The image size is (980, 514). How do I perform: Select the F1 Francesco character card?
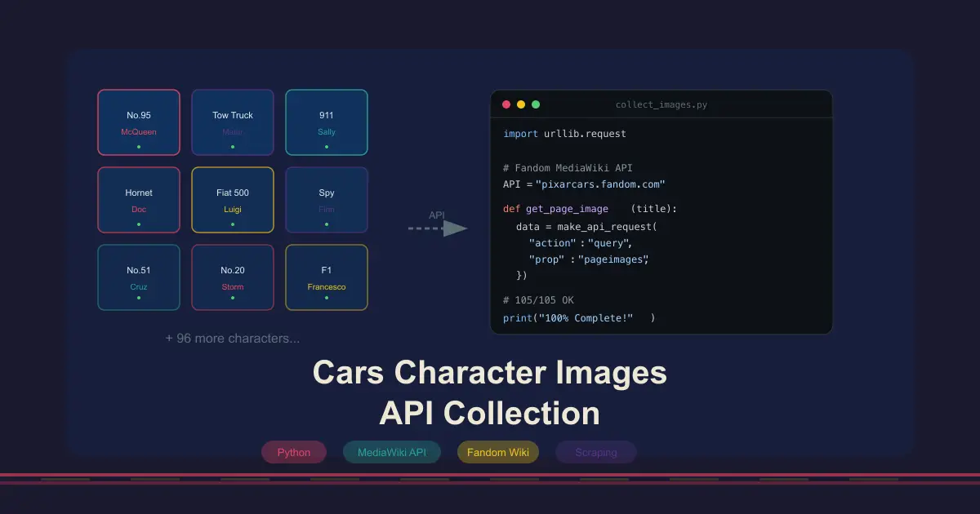coord(327,277)
